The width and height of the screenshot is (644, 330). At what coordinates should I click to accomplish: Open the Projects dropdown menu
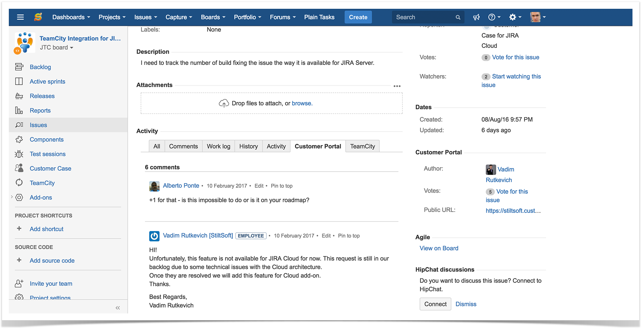point(112,17)
